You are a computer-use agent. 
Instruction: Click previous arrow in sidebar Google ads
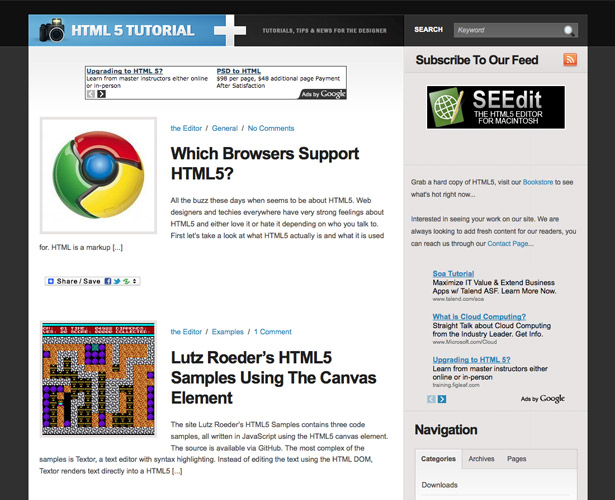pyautogui.click(x=431, y=399)
